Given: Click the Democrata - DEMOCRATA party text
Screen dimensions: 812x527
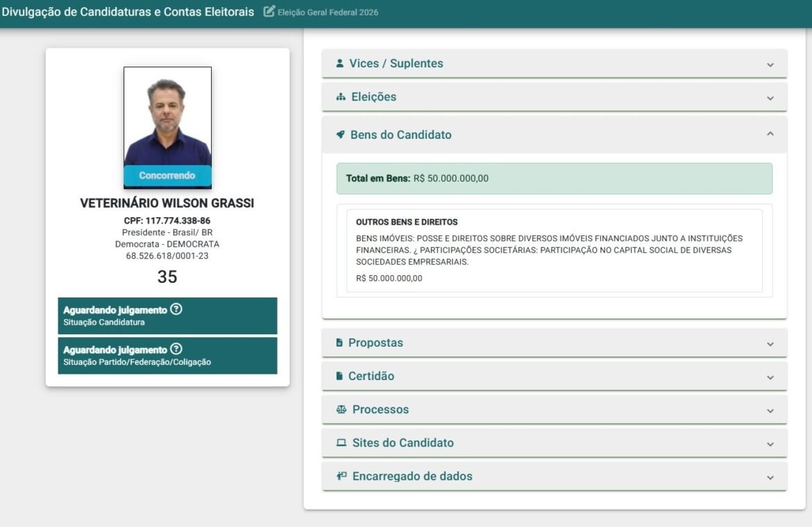Looking at the screenshot, I should (x=167, y=243).
